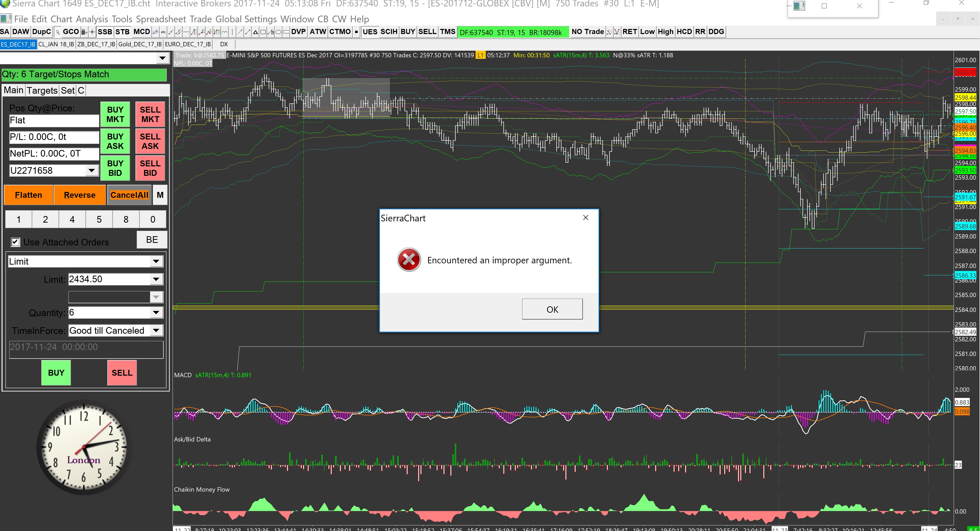The image size is (980, 531).
Task: Toggle Use Attached Orders checkbox
Action: [16, 242]
